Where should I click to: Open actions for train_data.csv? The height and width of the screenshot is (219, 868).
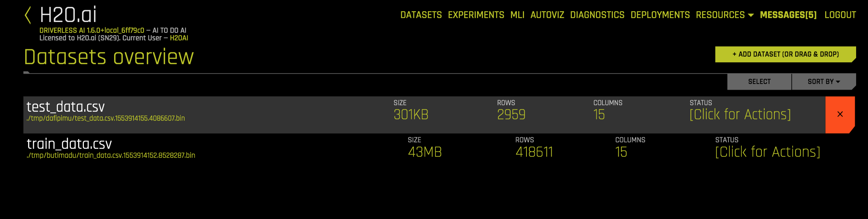768,152
